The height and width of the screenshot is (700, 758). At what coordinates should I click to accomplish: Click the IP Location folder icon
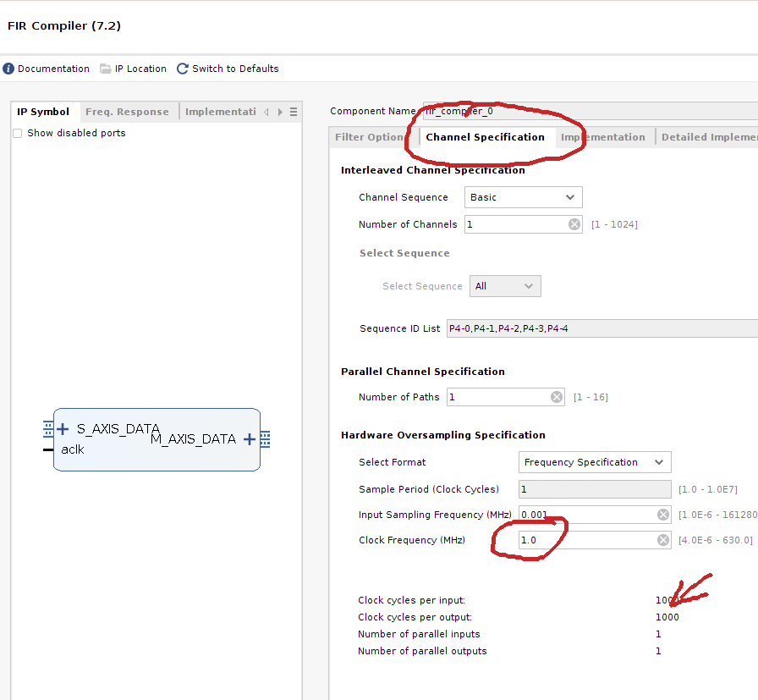tap(106, 69)
